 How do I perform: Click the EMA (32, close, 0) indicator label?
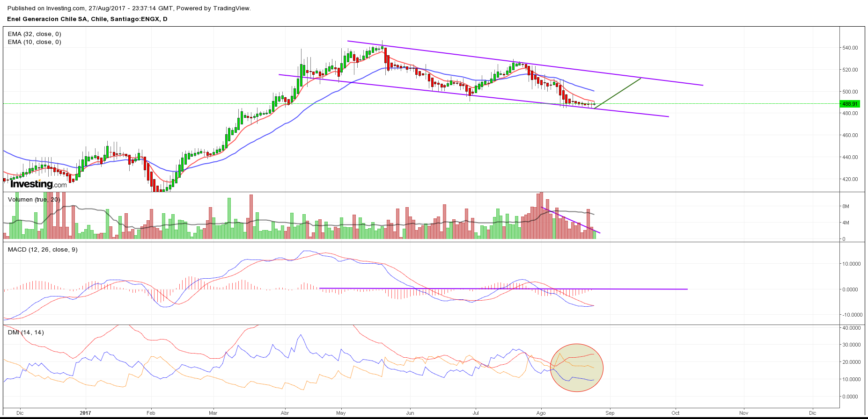click(35, 34)
